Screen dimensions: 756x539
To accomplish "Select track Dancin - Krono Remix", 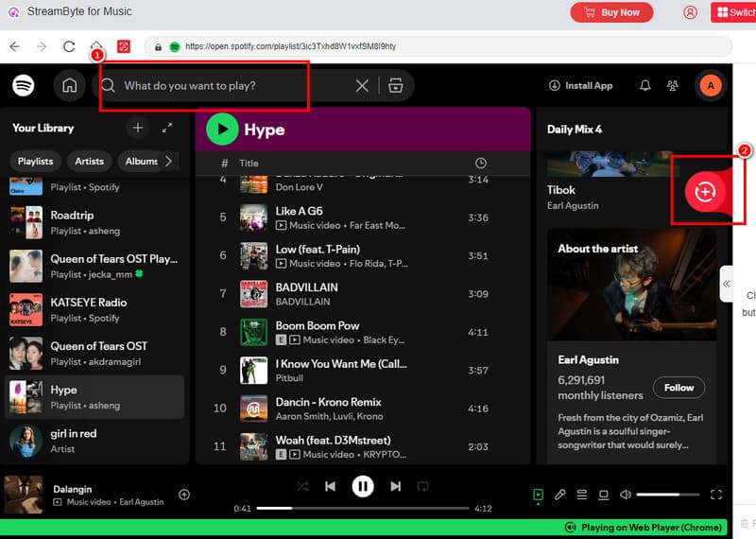I will point(363,409).
